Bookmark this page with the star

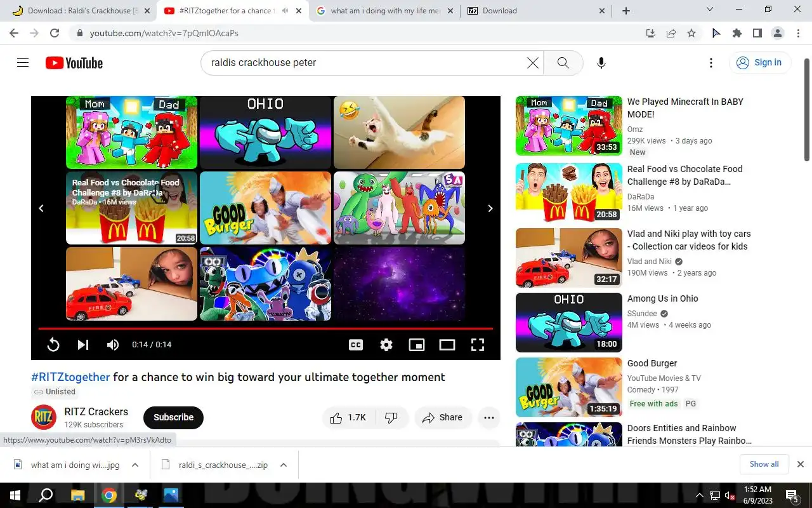pyautogui.click(x=691, y=33)
